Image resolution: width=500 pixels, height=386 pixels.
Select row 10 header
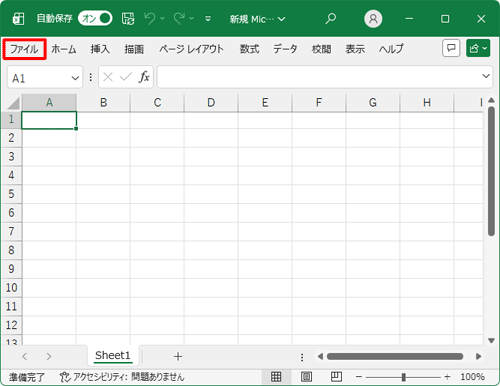tap(11, 288)
